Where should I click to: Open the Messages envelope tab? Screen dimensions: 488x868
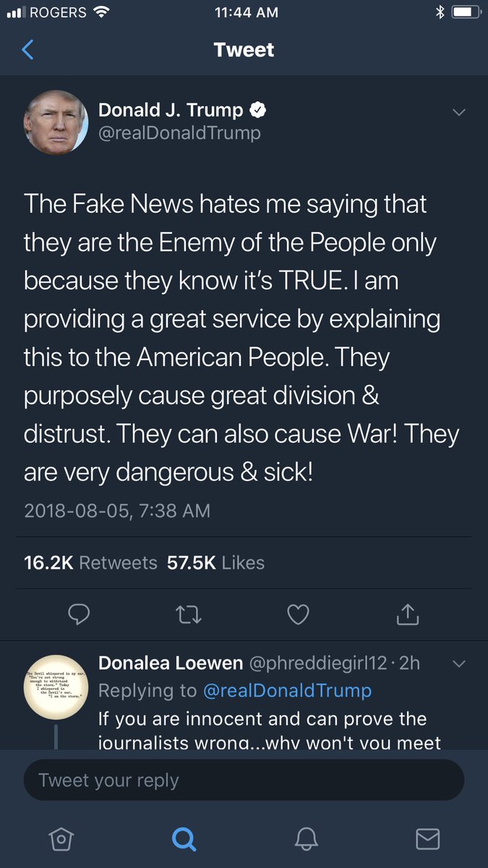click(428, 838)
